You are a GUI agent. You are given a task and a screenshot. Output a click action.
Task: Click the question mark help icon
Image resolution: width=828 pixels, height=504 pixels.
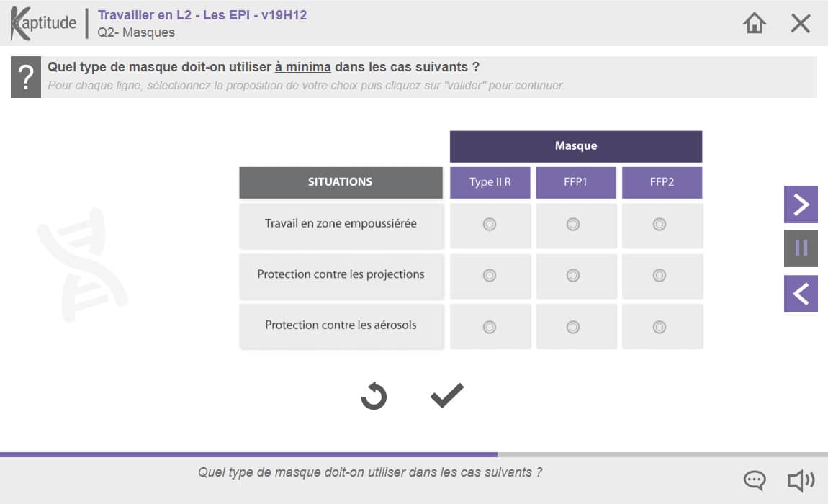click(25, 77)
